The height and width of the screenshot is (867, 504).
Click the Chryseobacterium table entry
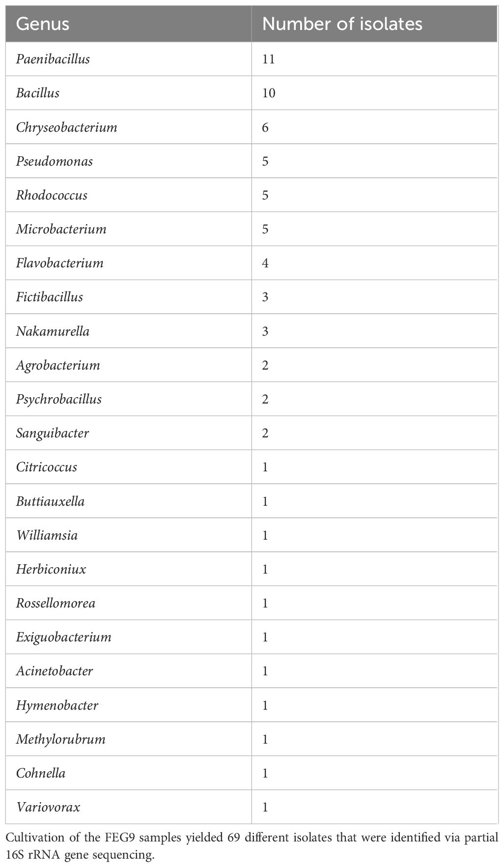point(67,128)
